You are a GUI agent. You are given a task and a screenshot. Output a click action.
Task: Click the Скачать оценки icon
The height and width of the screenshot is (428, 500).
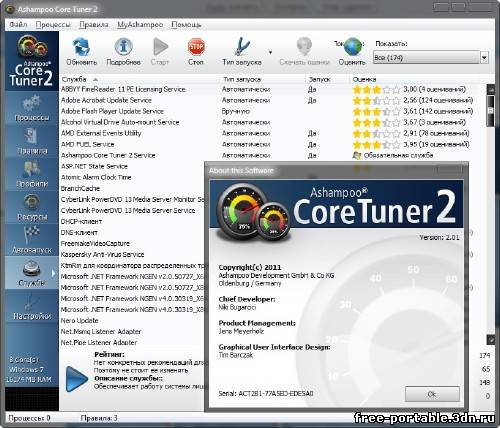304,46
